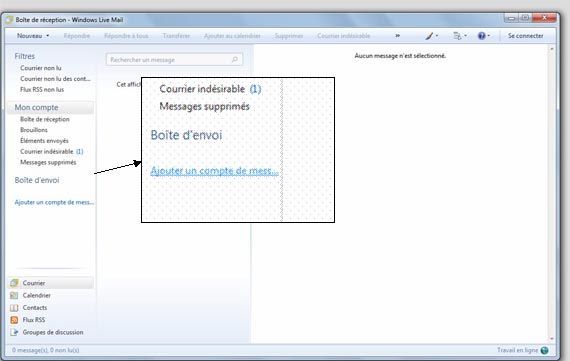Open the paintbrush color customization icon

430,36
